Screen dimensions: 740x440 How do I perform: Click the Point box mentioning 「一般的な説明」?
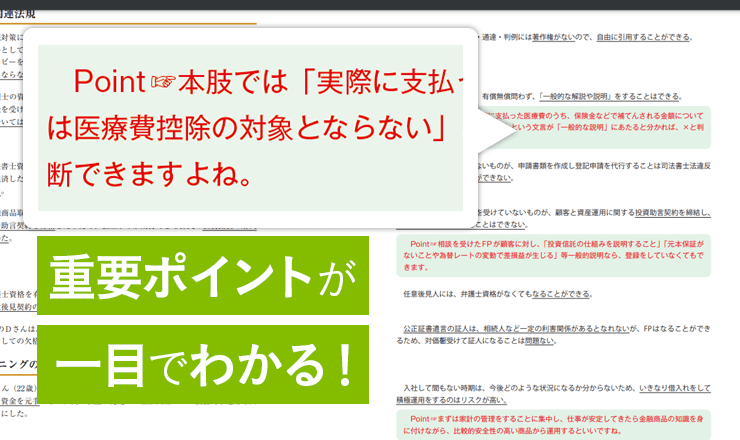pyautogui.click(x=598, y=122)
